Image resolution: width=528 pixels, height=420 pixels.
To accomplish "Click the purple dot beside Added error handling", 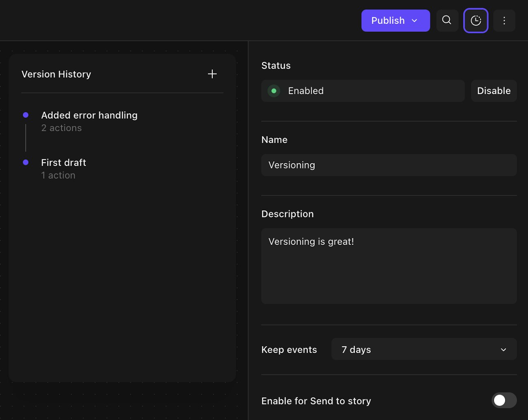I will point(26,115).
